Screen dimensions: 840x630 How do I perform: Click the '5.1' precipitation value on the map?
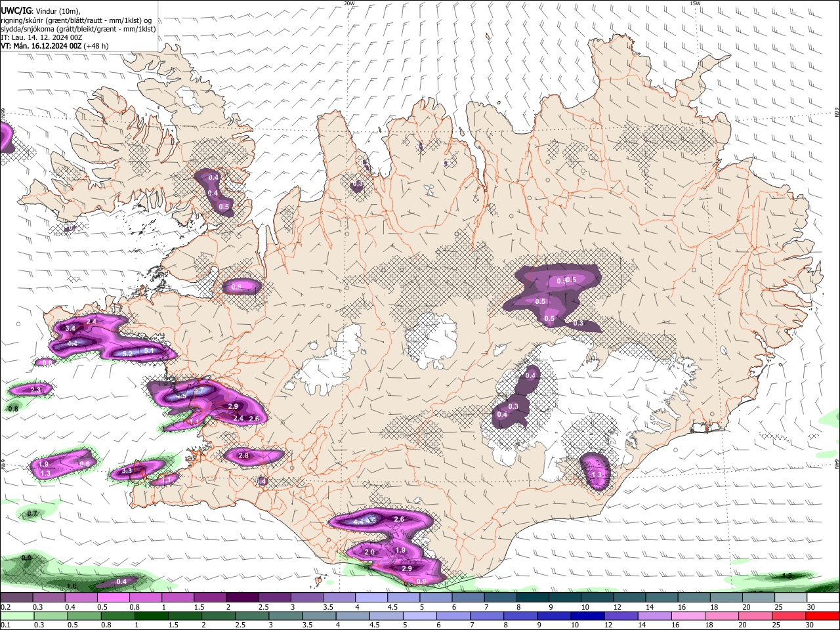click(148, 350)
